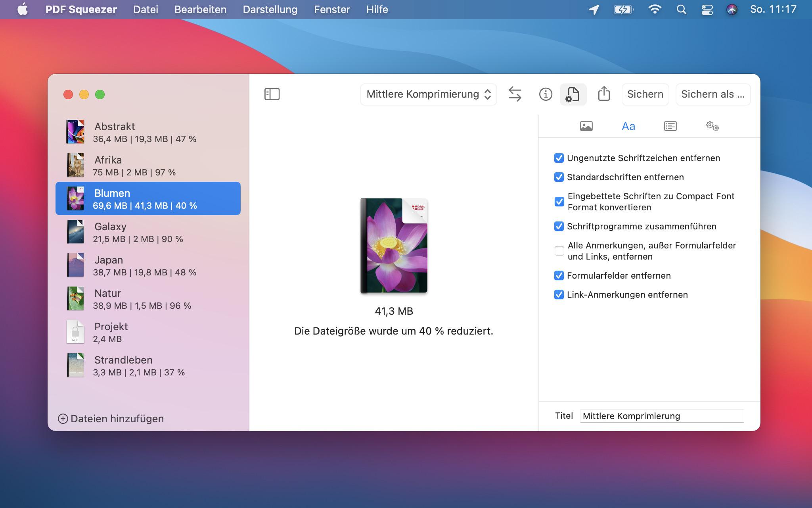Open the Bearbeiten menu
The height and width of the screenshot is (508, 812).
(x=200, y=9)
